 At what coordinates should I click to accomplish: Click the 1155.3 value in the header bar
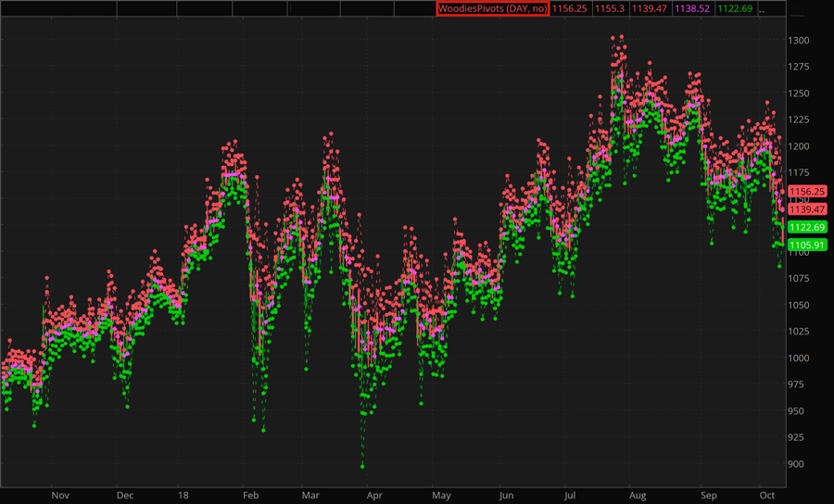(x=609, y=8)
